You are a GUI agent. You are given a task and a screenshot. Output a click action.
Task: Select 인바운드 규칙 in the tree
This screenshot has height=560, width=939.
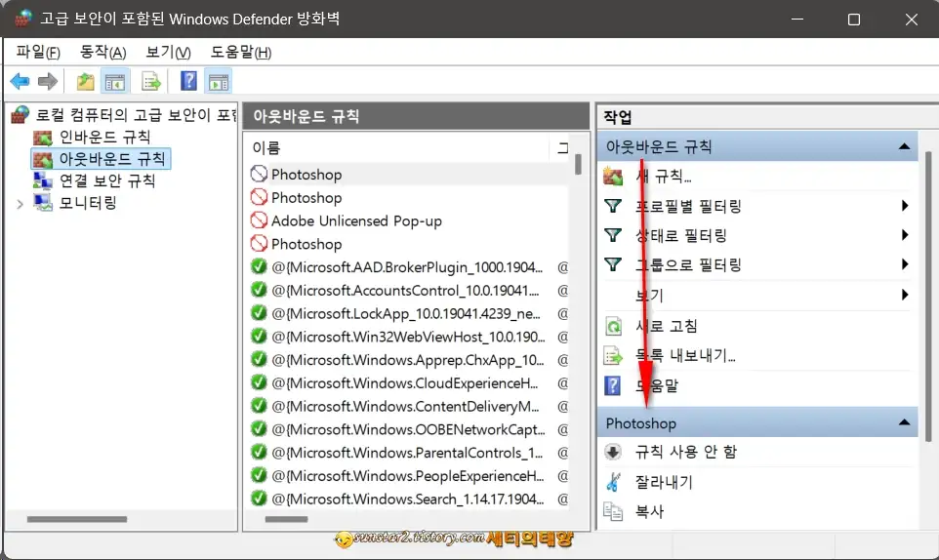[x=104, y=137]
